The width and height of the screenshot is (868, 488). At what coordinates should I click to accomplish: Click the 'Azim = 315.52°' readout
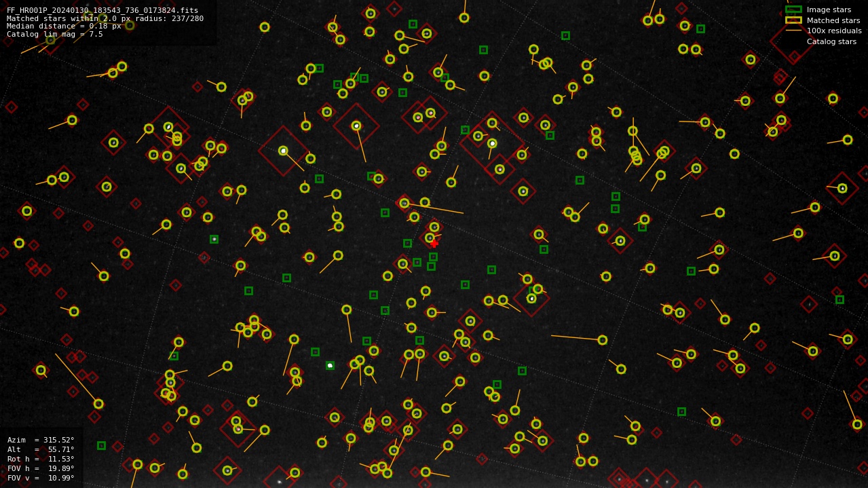click(41, 440)
